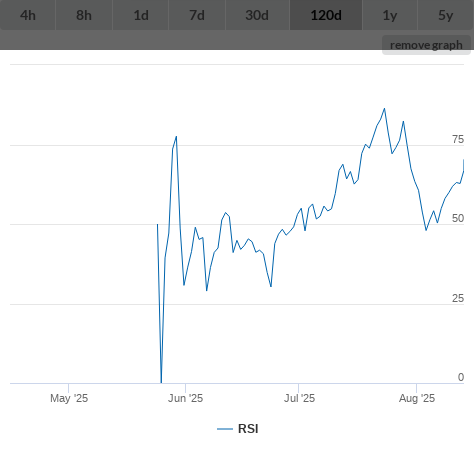Click the blue RSI legend line marker
Viewport: 474px width, 455px height.
click(225, 429)
